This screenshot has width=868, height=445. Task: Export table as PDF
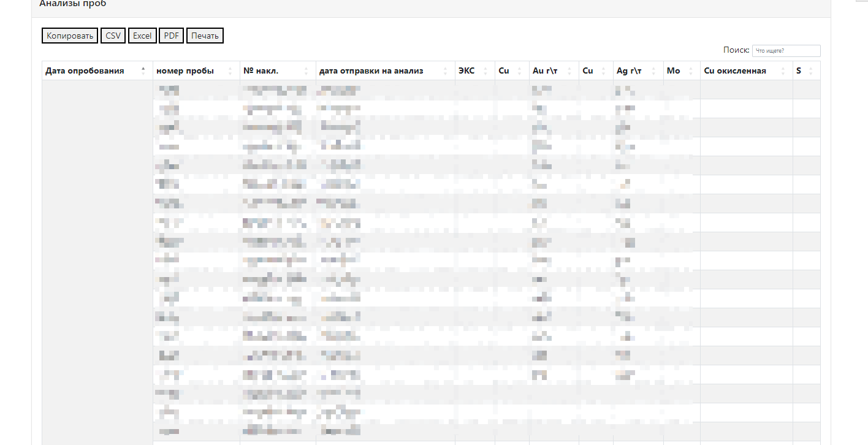coord(172,36)
